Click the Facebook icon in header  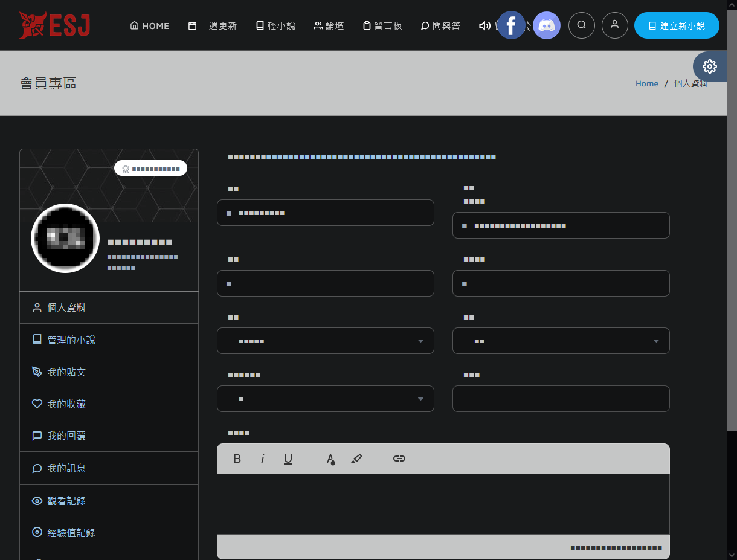pos(511,25)
